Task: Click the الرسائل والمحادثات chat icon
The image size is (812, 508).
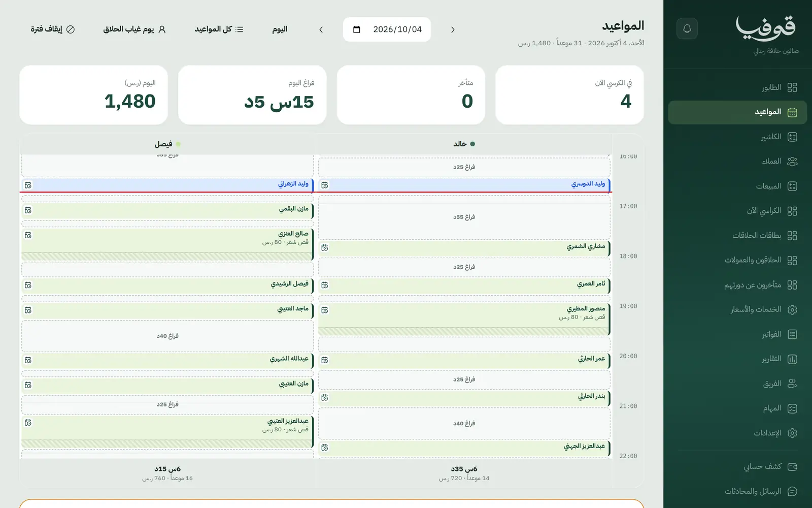Action: tap(792, 491)
